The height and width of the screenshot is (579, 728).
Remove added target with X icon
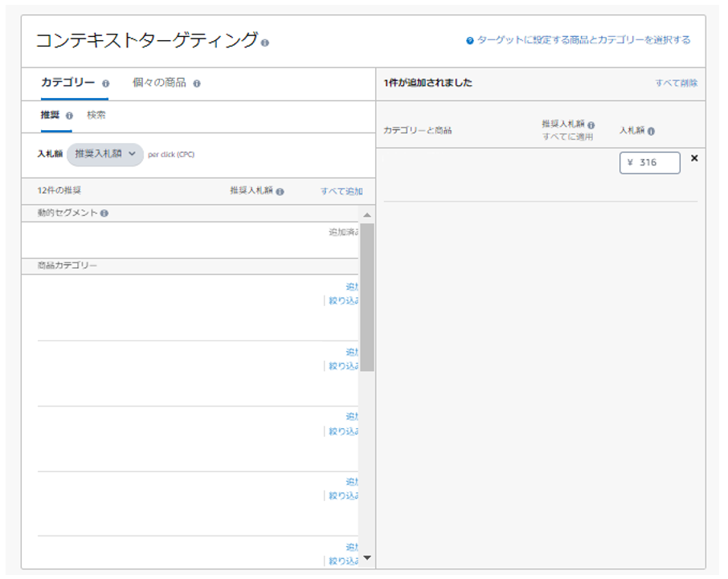[x=694, y=158]
